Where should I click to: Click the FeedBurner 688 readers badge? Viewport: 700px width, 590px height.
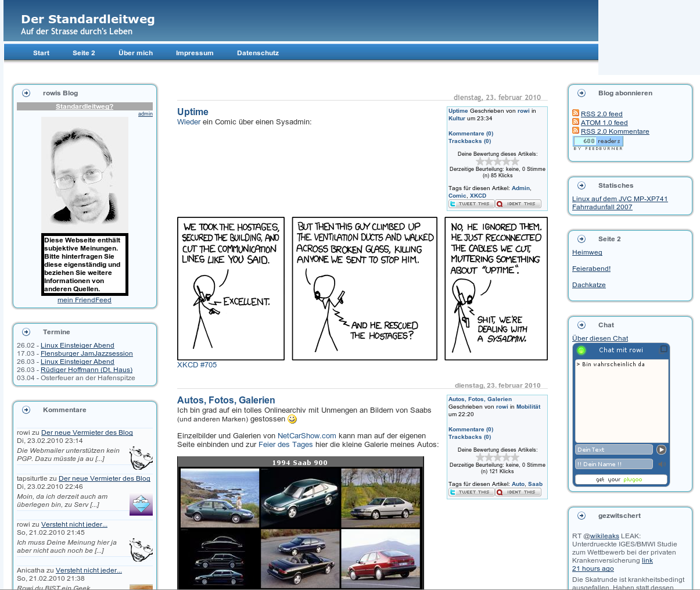(x=598, y=141)
